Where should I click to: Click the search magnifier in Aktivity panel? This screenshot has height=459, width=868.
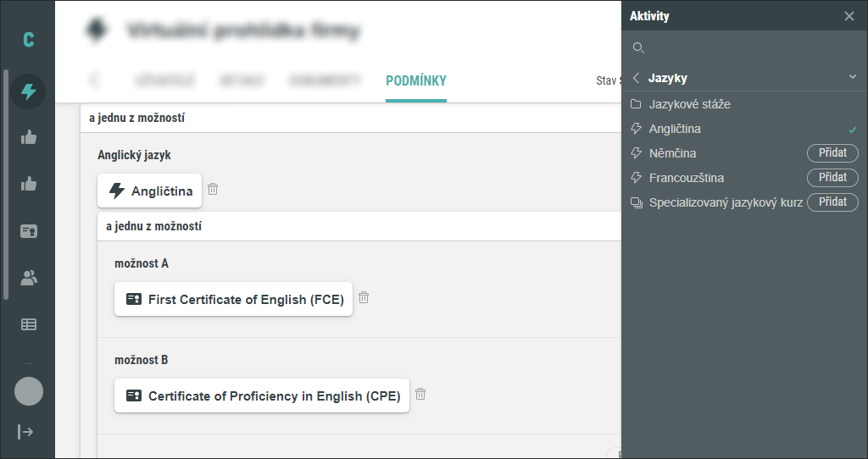pyautogui.click(x=638, y=48)
